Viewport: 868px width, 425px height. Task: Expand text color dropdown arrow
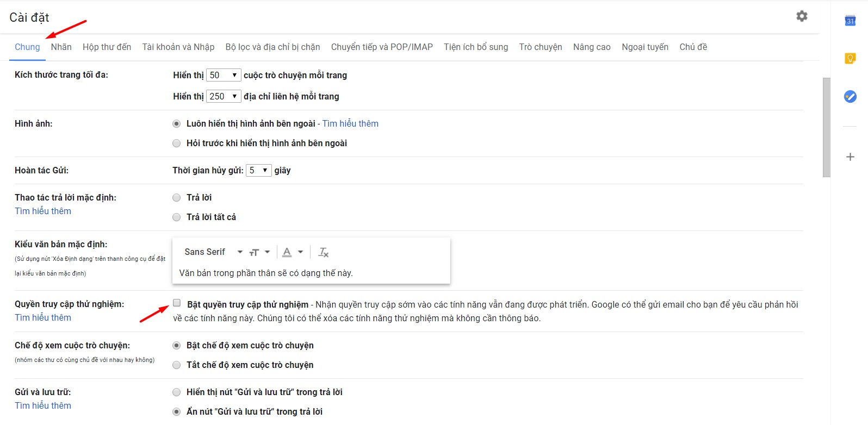tap(300, 252)
